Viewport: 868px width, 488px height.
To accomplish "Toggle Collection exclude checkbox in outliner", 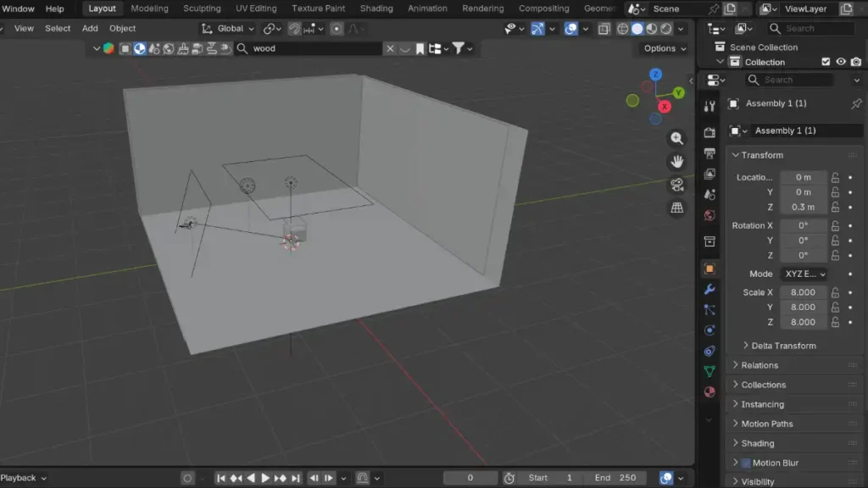I will point(826,62).
